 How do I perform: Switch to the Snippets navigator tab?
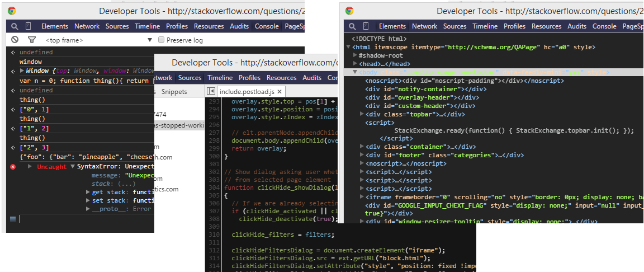(x=174, y=92)
